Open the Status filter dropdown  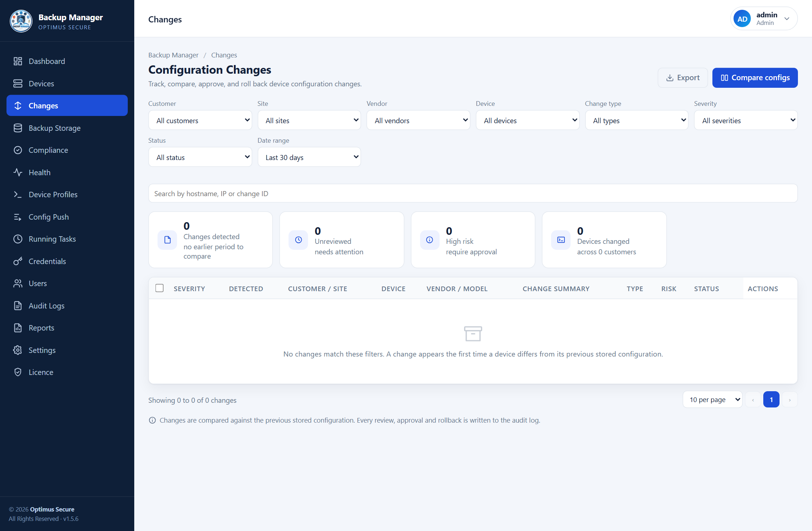click(x=200, y=157)
